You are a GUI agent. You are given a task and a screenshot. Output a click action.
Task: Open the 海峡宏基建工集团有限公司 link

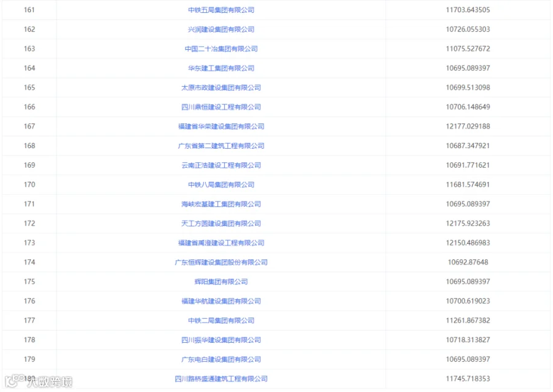click(x=221, y=204)
